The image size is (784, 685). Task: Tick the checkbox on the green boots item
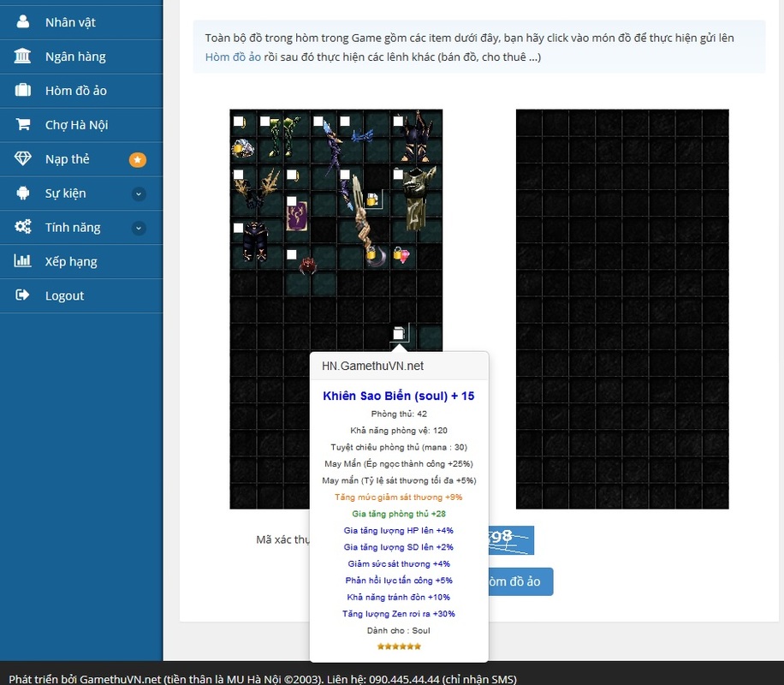(265, 122)
